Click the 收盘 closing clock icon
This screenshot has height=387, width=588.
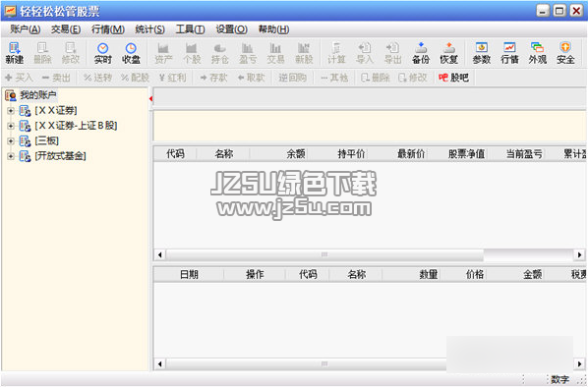coord(131,53)
